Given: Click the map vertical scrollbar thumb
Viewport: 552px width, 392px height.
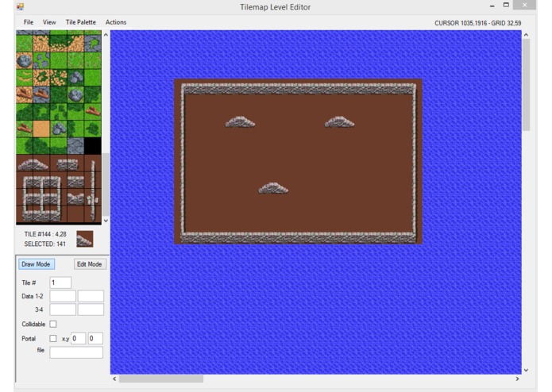Looking at the screenshot, I should (526, 85).
